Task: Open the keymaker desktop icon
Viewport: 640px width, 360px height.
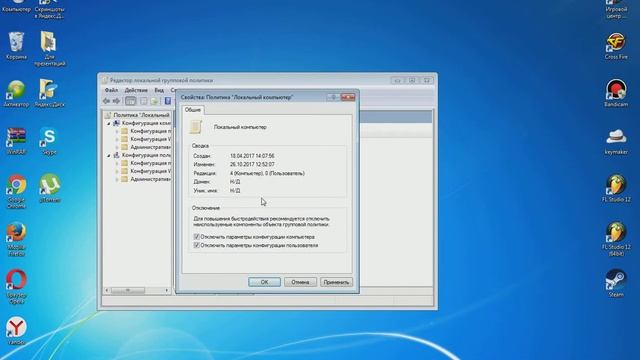Action: point(616,141)
